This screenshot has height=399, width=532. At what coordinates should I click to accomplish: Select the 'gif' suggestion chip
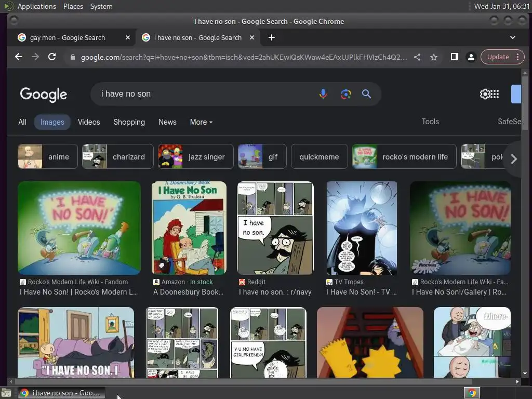[262, 156]
